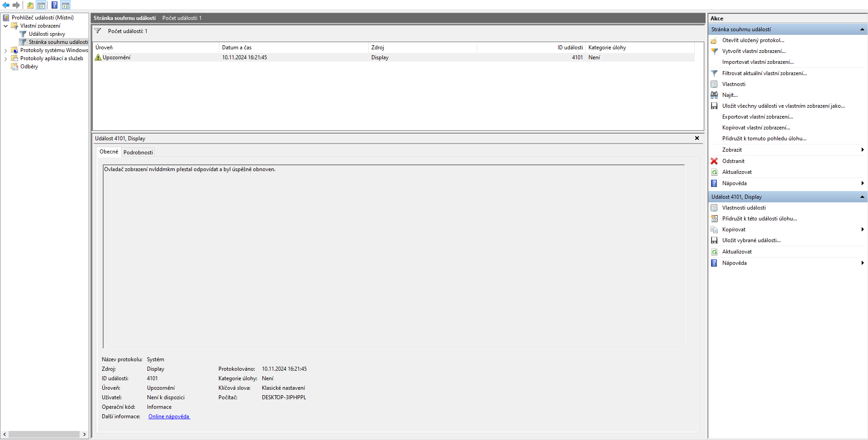Click the blue help question mark toolbar icon
Screen dimensions: 868x440
(54, 5)
